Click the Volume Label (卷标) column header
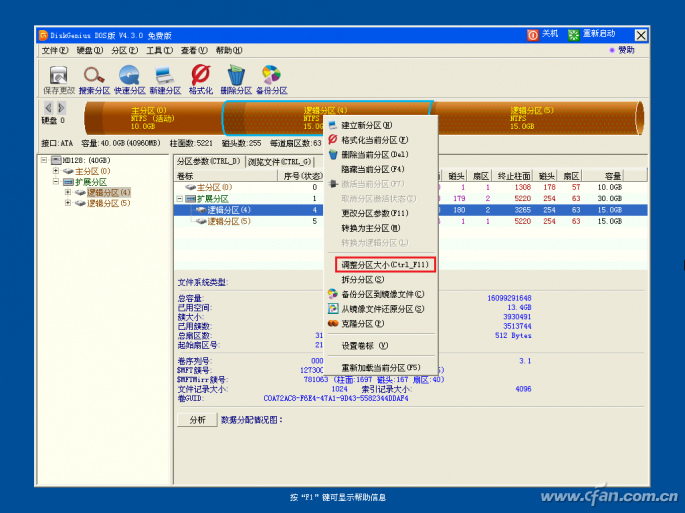The image size is (685, 513). click(226, 176)
